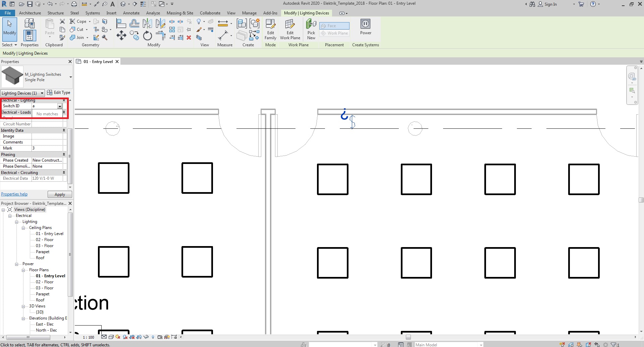The width and height of the screenshot is (644, 347).
Task: Select 02 - Floor under Floor Plans
Action: [x=45, y=282]
